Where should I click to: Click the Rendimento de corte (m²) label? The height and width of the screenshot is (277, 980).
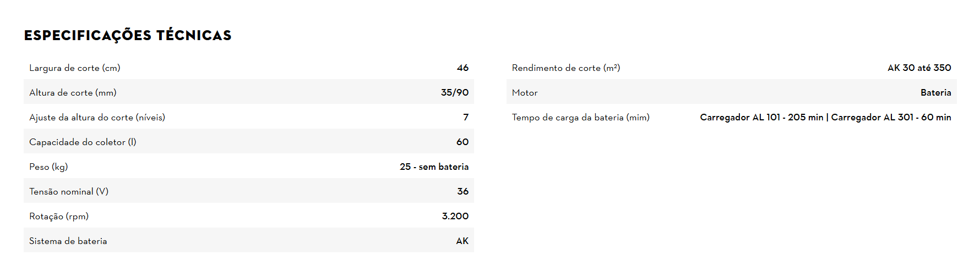[x=566, y=68]
